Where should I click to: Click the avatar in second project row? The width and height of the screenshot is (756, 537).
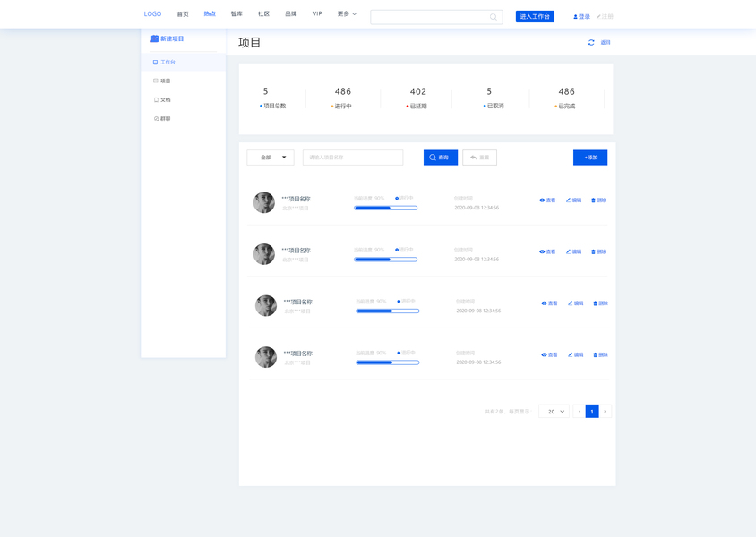point(264,254)
